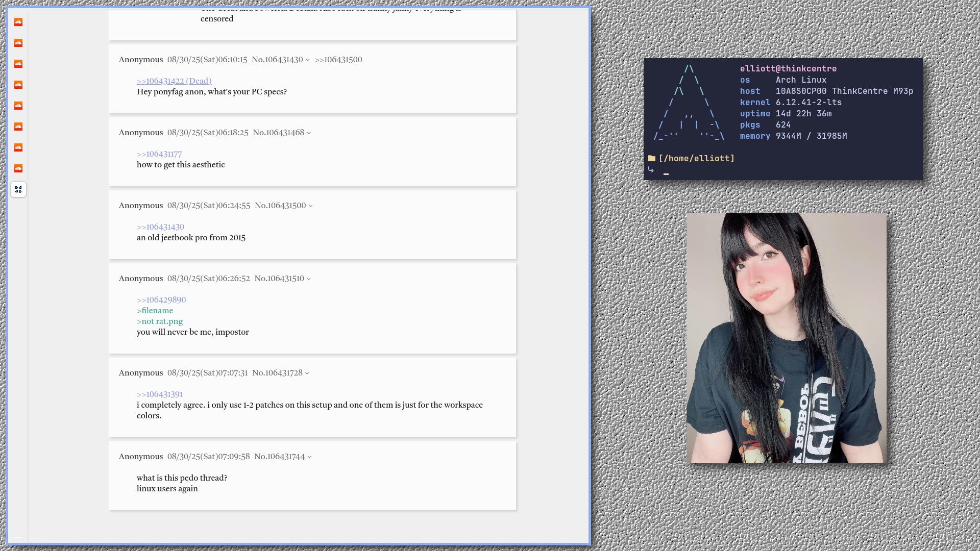
Task: Open post menu arrow beside No.106431500
Action: [x=310, y=206]
